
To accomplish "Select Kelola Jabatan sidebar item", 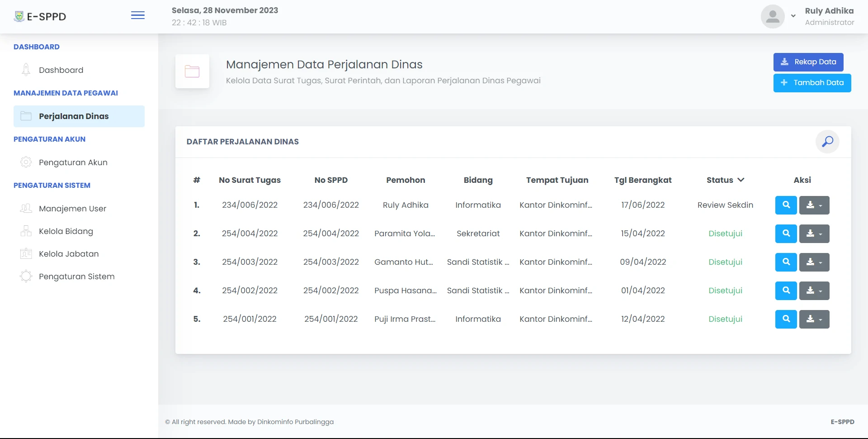I will (x=69, y=254).
